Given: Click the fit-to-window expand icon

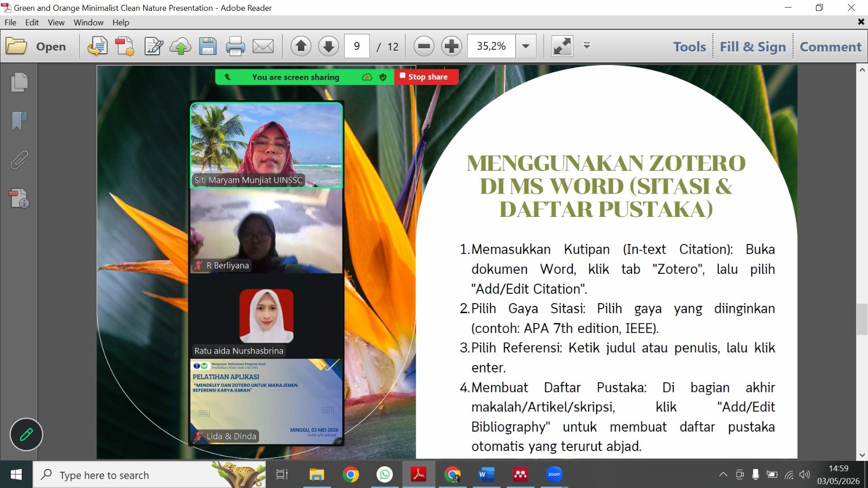Looking at the screenshot, I should click(x=562, y=46).
